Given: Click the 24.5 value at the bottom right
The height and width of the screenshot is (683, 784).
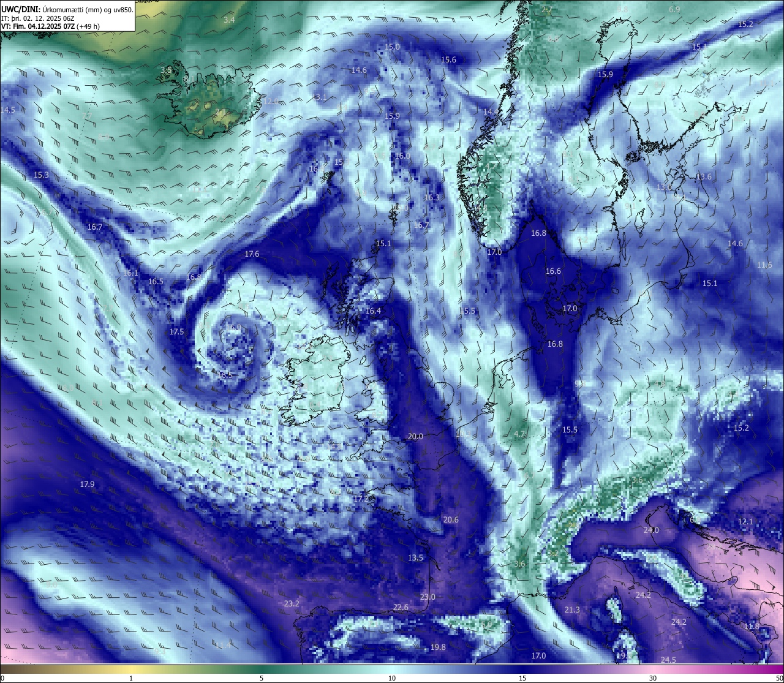Looking at the screenshot, I should (x=668, y=660).
